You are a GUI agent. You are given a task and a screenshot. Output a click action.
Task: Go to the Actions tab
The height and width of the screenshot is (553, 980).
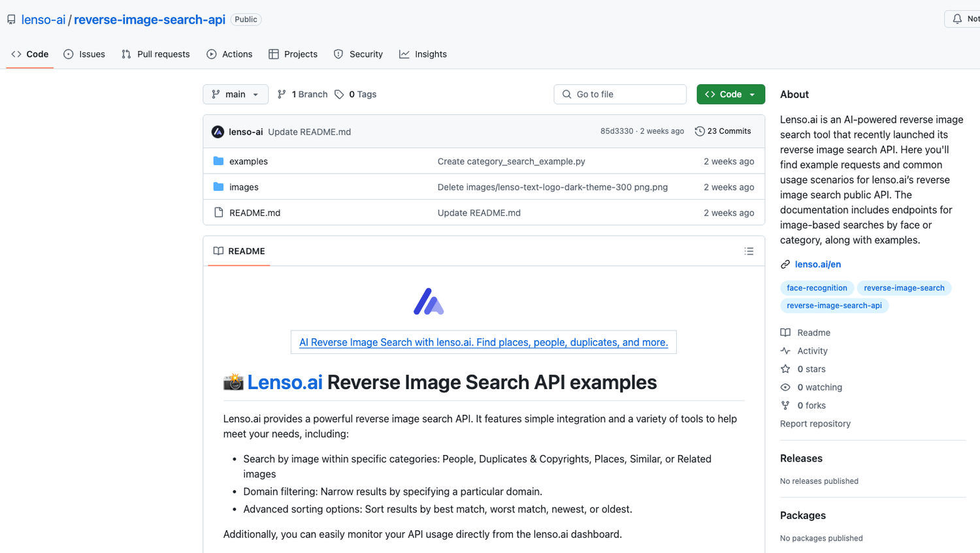[x=229, y=54]
